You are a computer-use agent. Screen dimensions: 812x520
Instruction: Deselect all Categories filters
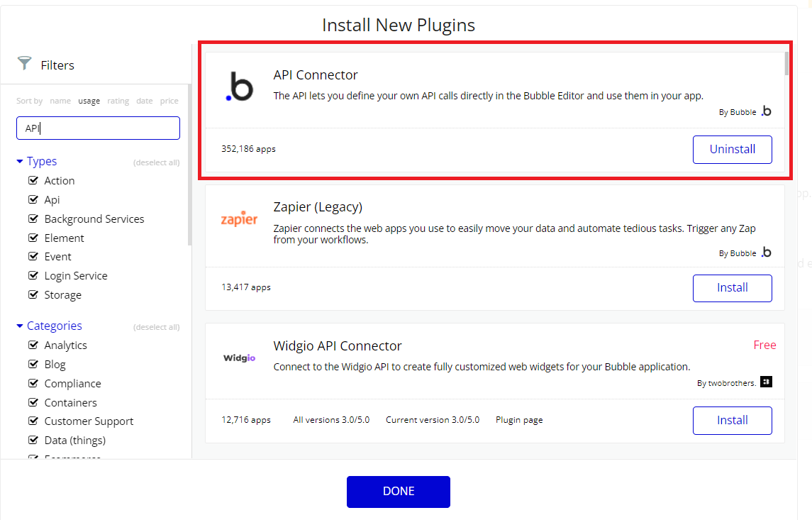[x=157, y=327]
